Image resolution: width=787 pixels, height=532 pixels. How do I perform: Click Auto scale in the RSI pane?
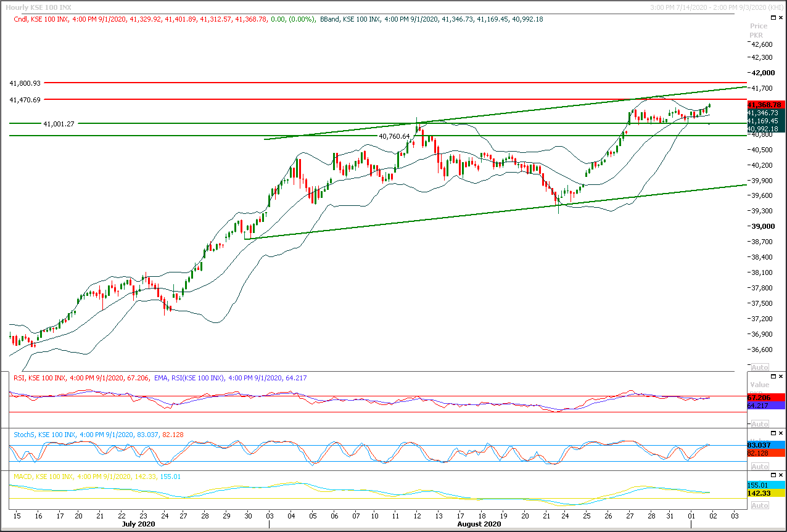pyautogui.click(x=760, y=424)
